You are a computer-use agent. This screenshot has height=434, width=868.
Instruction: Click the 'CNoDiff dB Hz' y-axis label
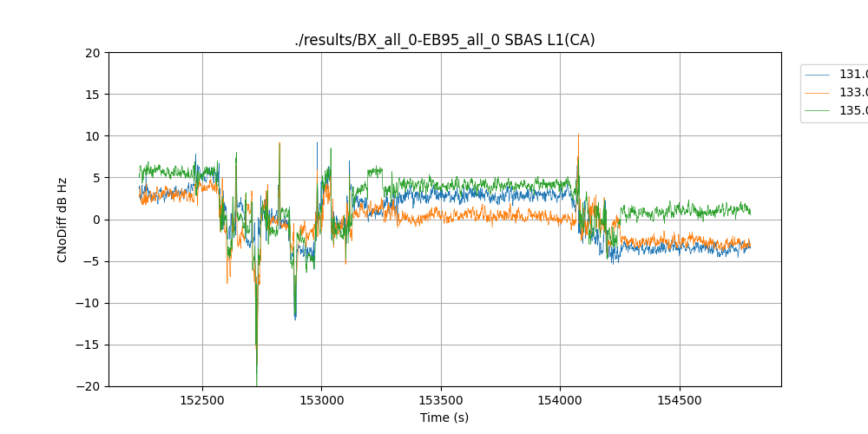62,220
